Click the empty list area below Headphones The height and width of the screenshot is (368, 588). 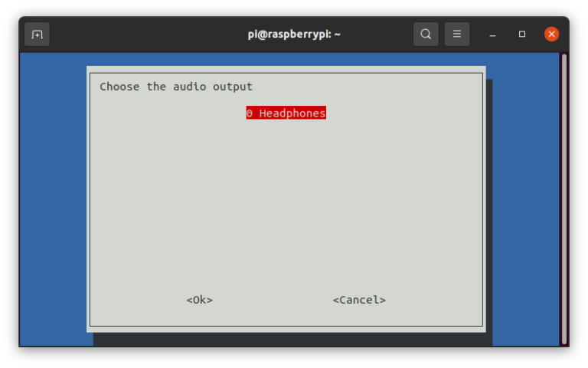click(x=286, y=199)
